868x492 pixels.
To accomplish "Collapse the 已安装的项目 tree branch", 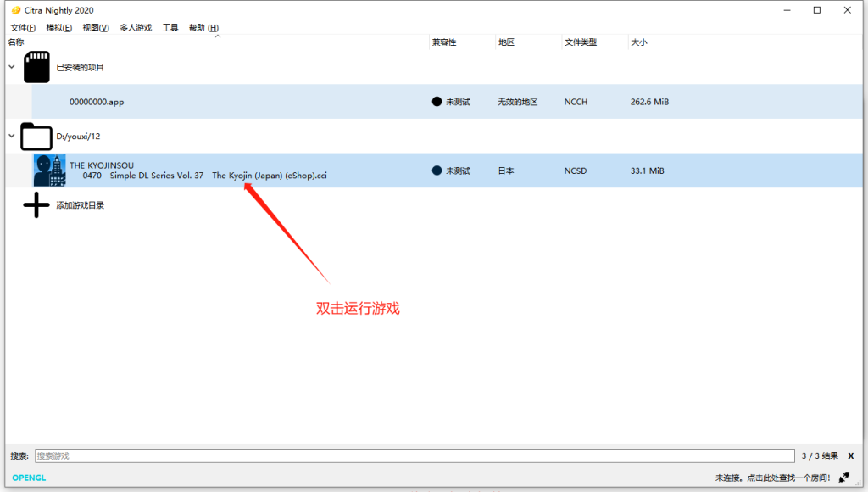I will click(x=12, y=66).
